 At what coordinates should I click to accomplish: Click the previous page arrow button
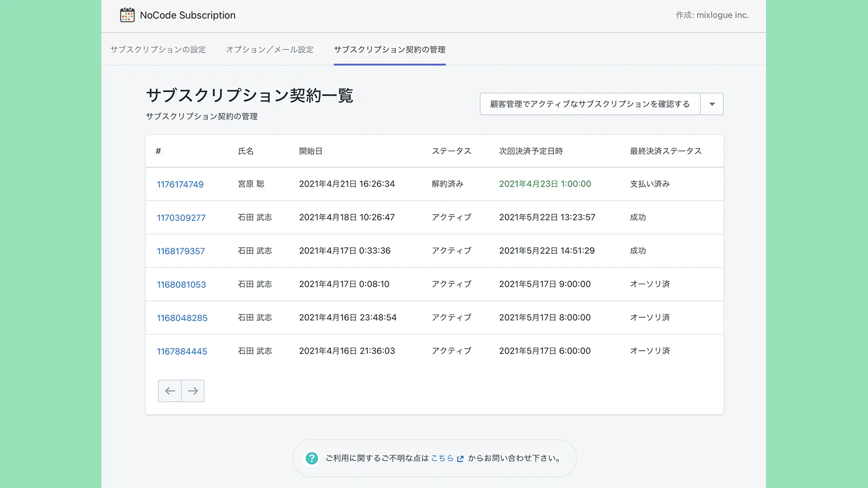(x=170, y=391)
